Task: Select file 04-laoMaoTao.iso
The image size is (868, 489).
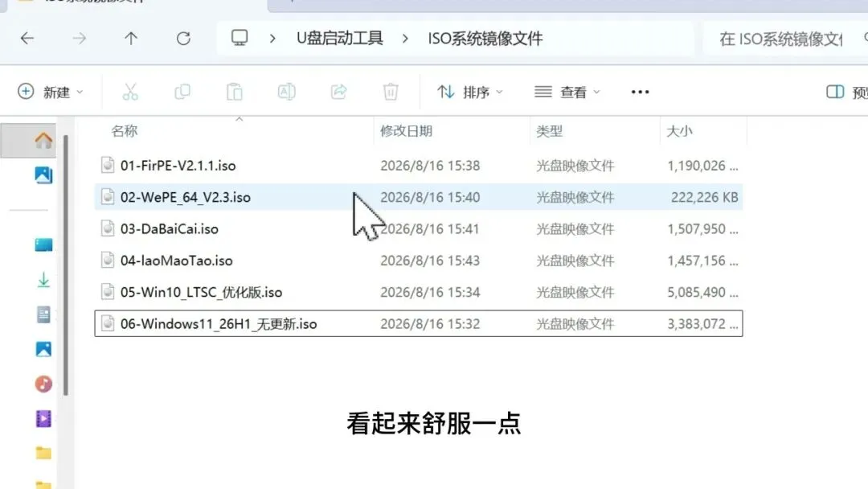Action: click(419, 261)
